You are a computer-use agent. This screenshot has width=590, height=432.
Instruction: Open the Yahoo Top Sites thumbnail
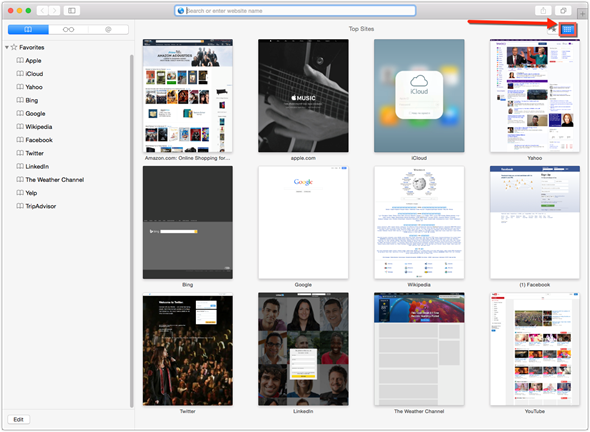535,96
